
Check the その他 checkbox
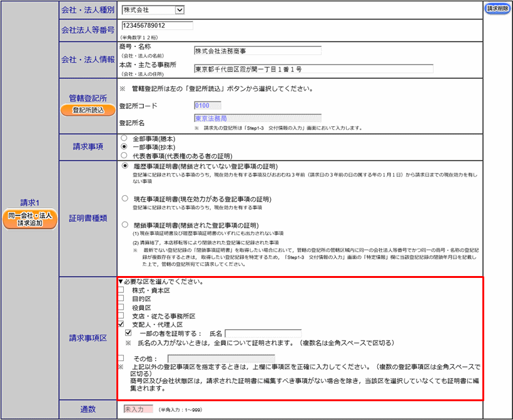tap(121, 359)
